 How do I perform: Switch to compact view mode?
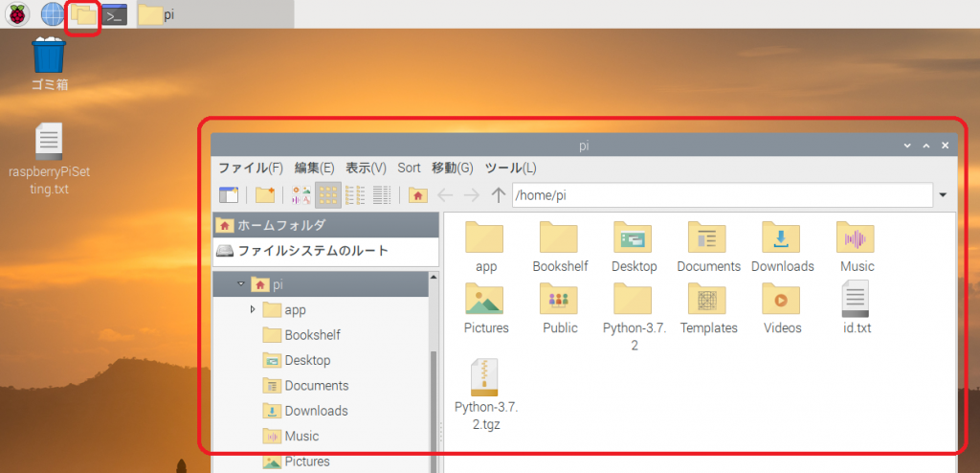click(x=355, y=195)
